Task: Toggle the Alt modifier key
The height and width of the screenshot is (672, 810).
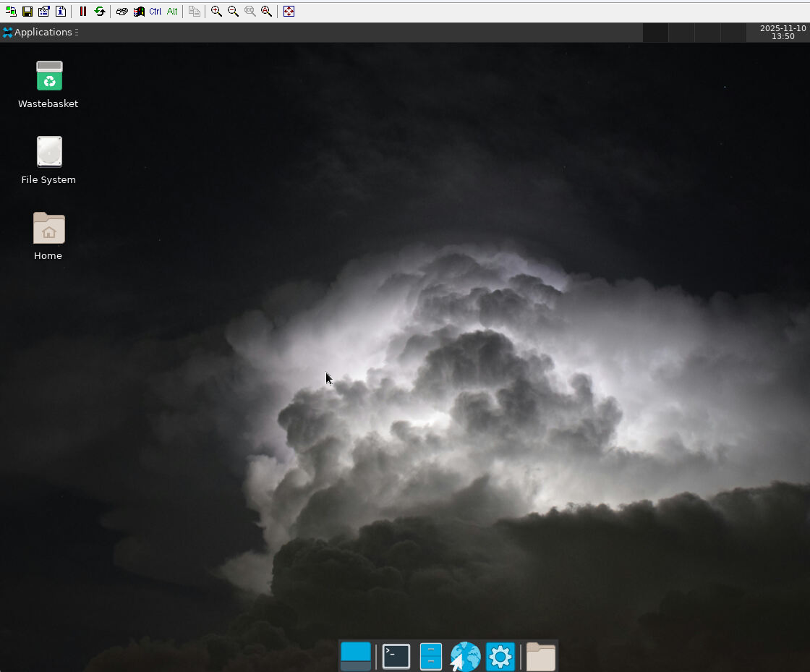Action: tap(171, 11)
